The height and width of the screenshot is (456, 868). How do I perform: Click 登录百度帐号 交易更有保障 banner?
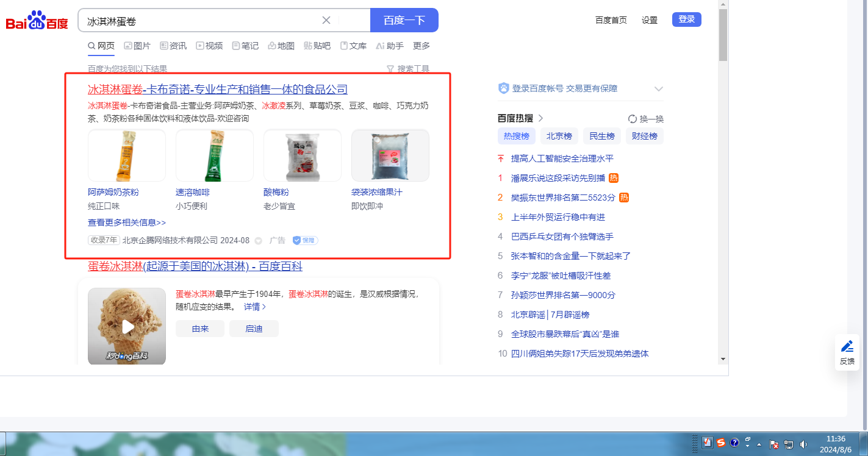point(558,88)
